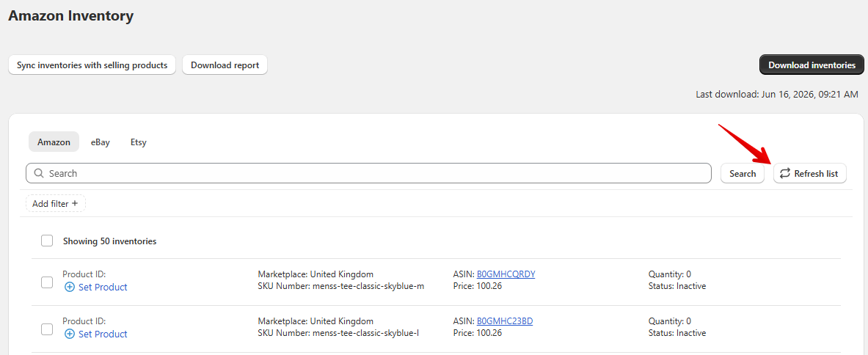Check the menss-tee-classic-skyblue-l row checkbox
Viewport: 868px width, 355px height.
47,329
